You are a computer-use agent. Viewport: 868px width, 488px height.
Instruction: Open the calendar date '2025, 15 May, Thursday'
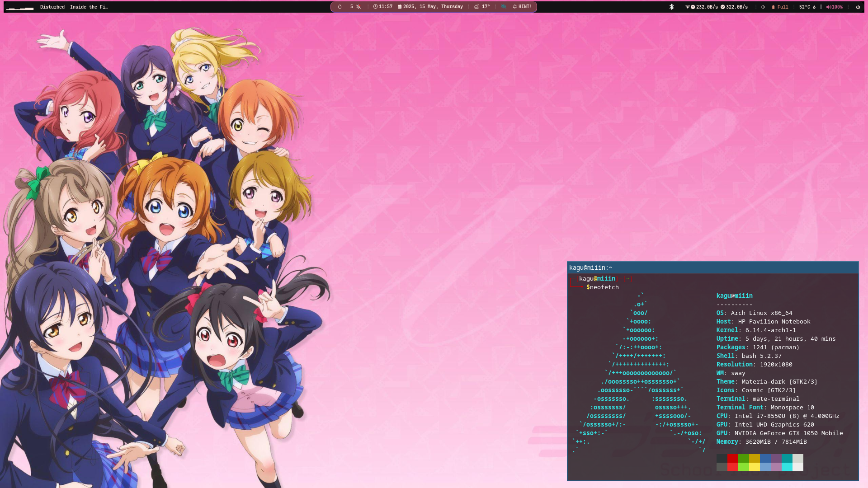(430, 7)
